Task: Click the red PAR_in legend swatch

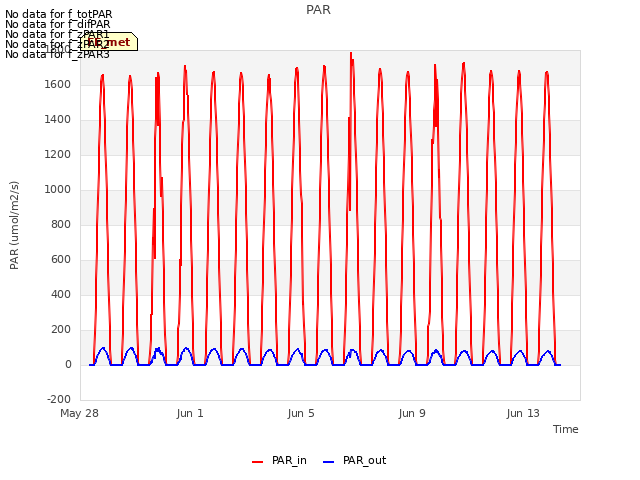Action: click(x=258, y=462)
